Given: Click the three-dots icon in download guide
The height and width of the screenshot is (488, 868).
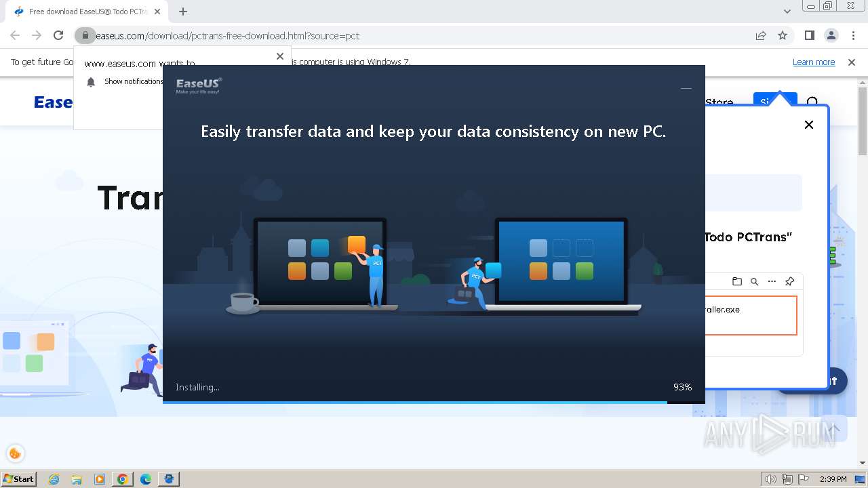Looking at the screenshot, I should pyautogui.click(x=772, y=281).
